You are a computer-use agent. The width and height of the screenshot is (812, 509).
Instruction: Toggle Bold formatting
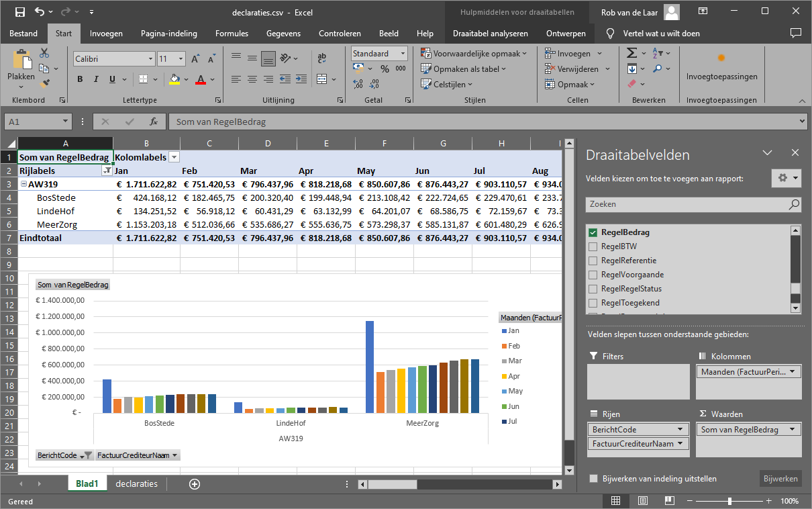click(x=80, y=79)
